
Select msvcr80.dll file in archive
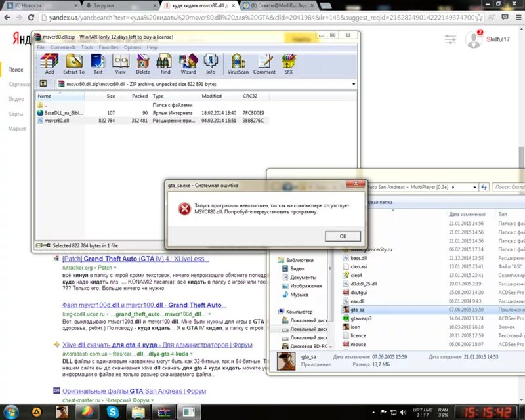pyautogui.click(x=152, y=121)
